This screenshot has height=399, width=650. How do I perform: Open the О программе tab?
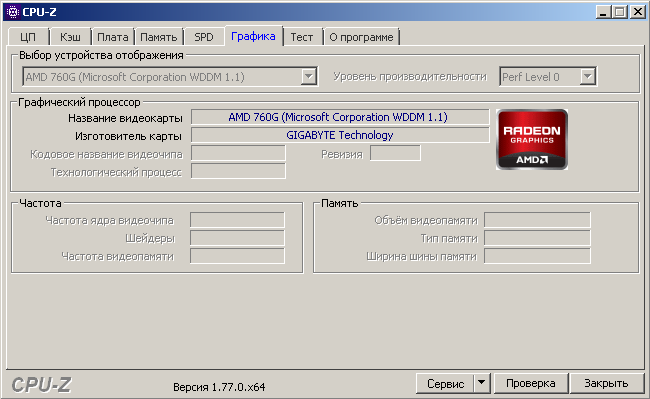point(361,37)
